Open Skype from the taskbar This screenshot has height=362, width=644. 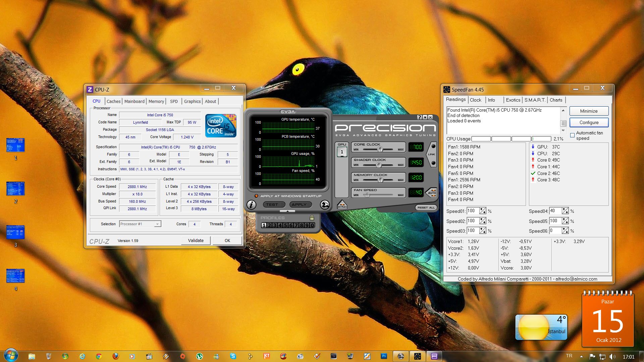point(233,356)
